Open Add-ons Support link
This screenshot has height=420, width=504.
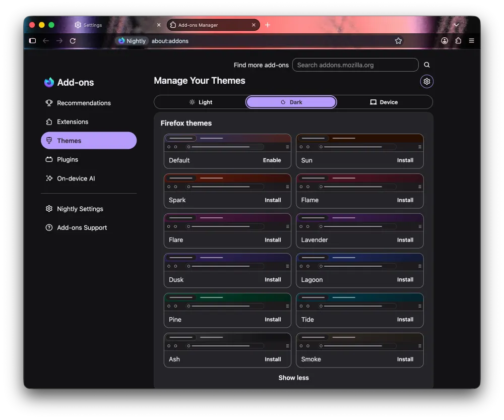[89, 228]
